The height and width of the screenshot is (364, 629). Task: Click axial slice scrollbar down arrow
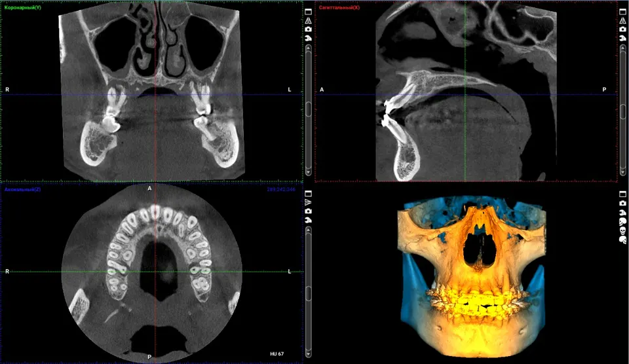308,354
